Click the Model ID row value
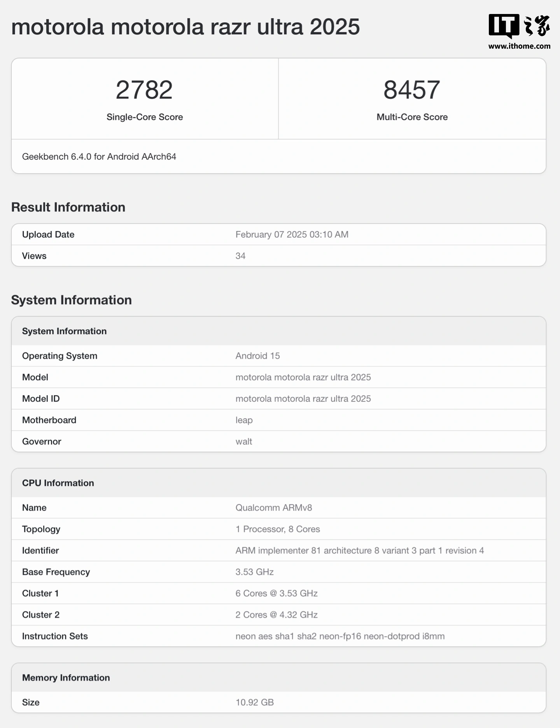The height and width of the screenshot is (728, 560). click(303, 399)
